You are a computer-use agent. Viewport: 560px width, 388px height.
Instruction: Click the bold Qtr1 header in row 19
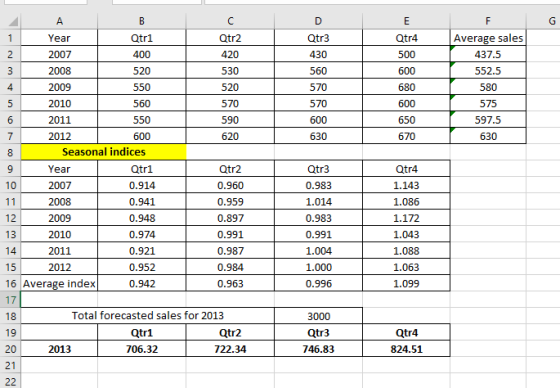pyautogui.click(x=142, y=333)
